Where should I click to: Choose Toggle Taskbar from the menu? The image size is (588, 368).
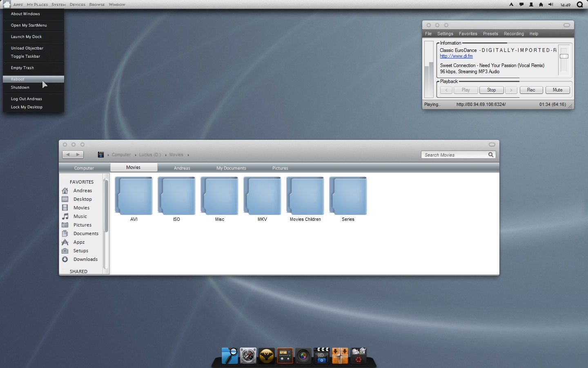coord(33,56)
